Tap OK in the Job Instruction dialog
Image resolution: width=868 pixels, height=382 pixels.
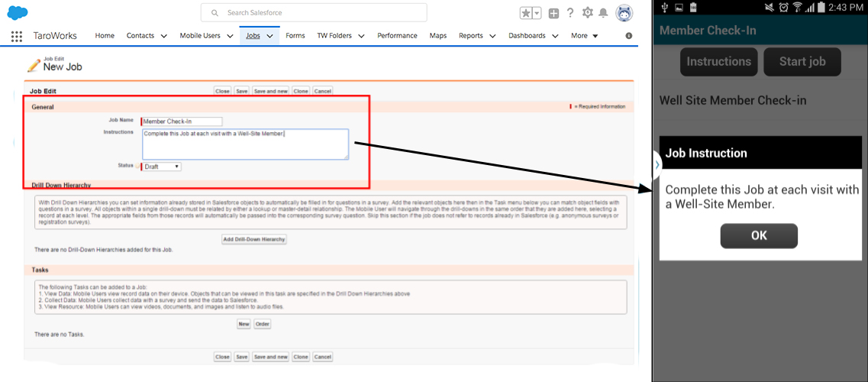tap(759, 236)
